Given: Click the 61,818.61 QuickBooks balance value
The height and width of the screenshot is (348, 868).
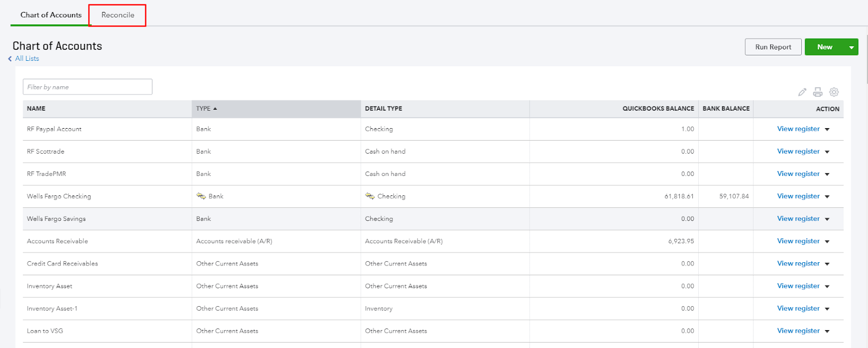Looking at the screenshot, I should click(679, 197).
